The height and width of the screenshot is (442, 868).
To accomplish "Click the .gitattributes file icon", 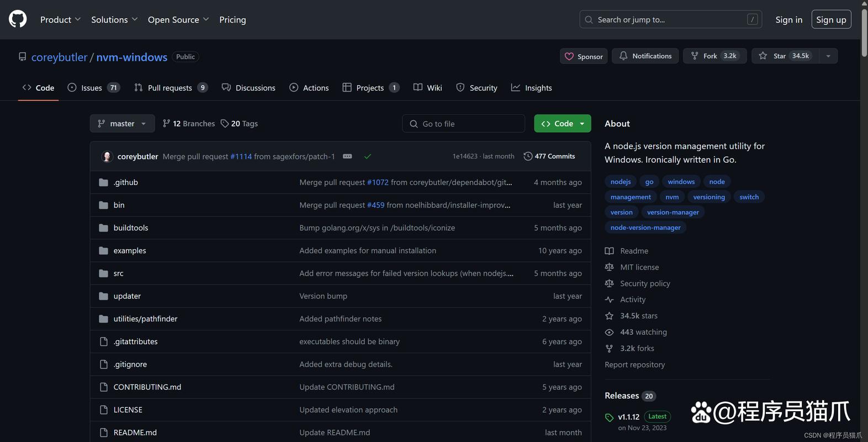I will coord(103,341).
